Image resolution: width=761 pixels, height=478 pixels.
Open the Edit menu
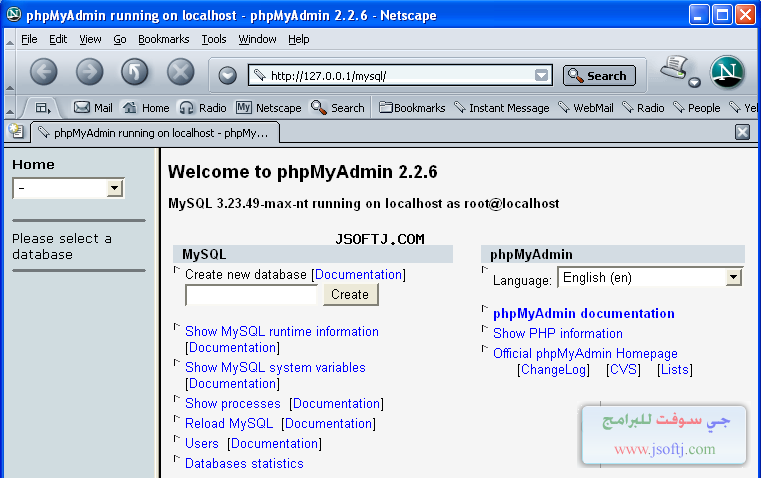point(58,39)
